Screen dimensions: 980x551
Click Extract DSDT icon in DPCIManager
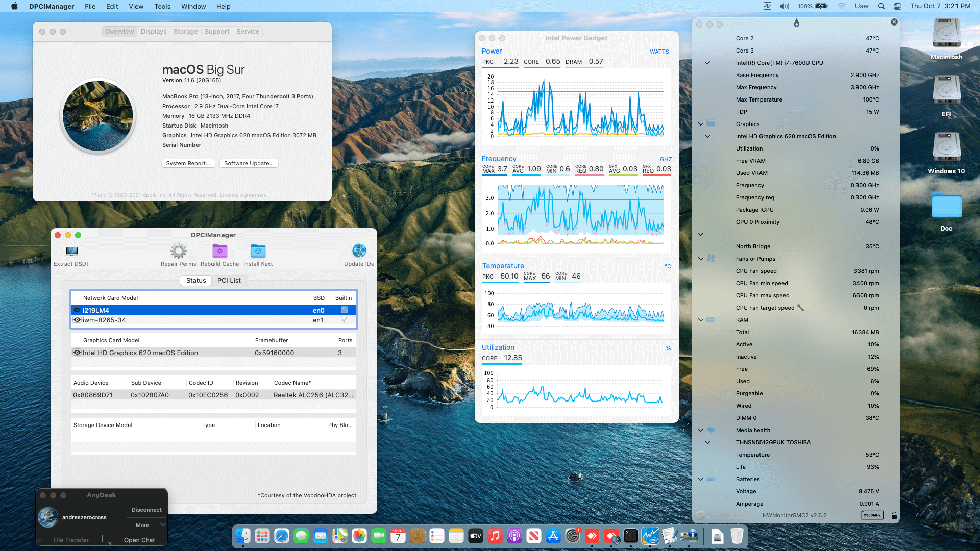pyautogui.click(x=72, y=251)
